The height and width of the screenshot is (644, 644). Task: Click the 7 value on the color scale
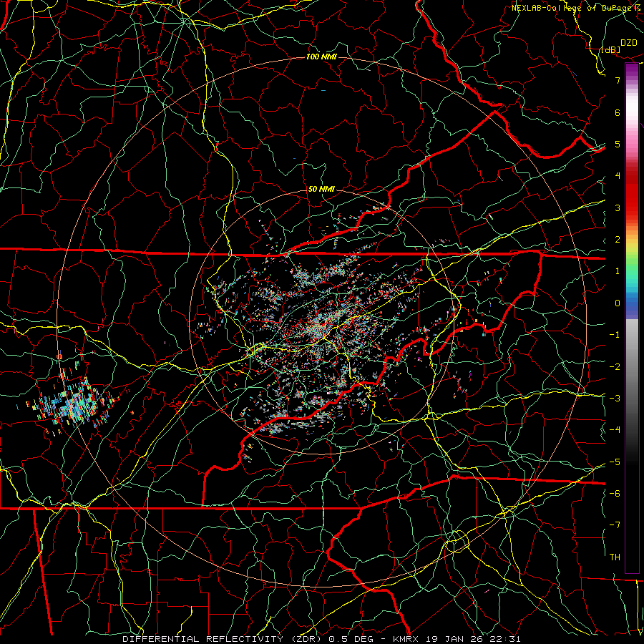618,80
